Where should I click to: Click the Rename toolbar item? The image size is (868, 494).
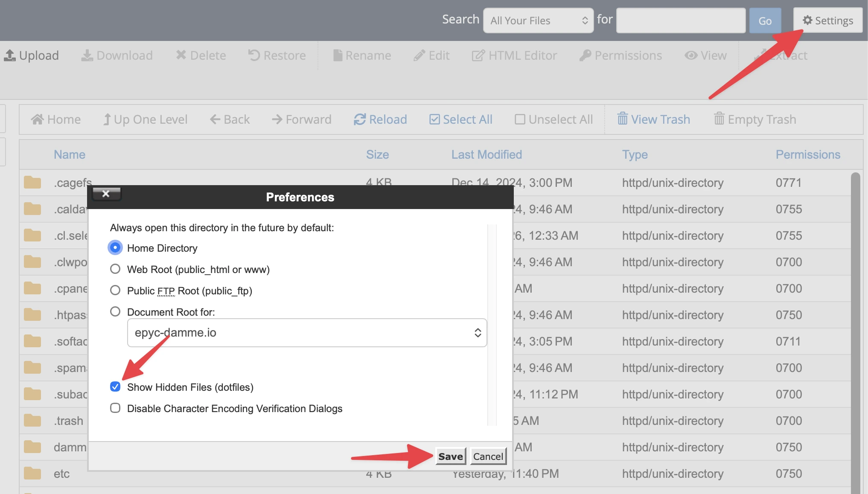click(362, 55)
